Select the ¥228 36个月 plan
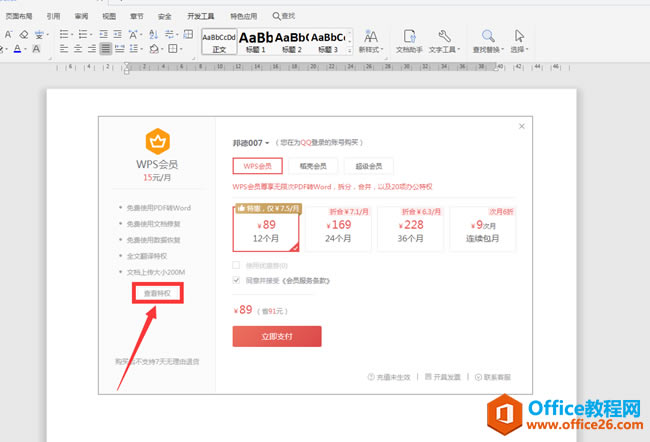This screenshot has height=442, width=650. 410,229
